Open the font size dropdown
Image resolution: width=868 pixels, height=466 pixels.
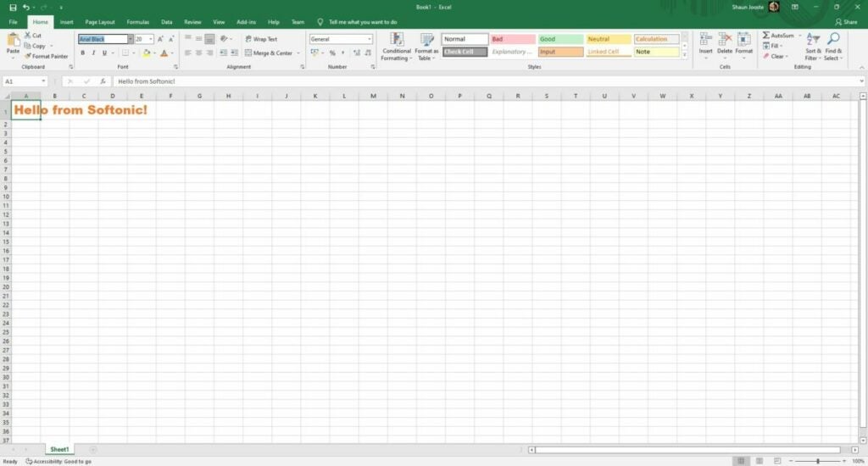tap(151, 39)
